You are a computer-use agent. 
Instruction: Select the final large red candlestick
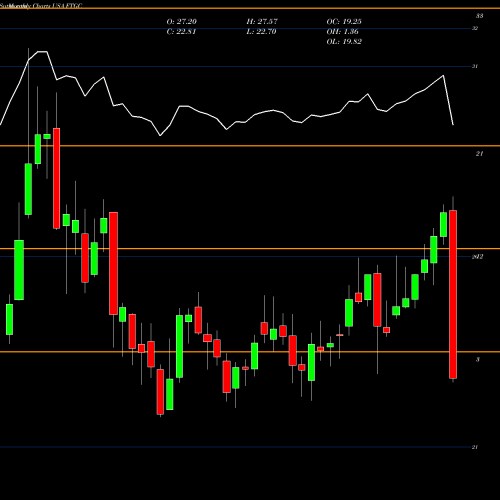[453, 294]
